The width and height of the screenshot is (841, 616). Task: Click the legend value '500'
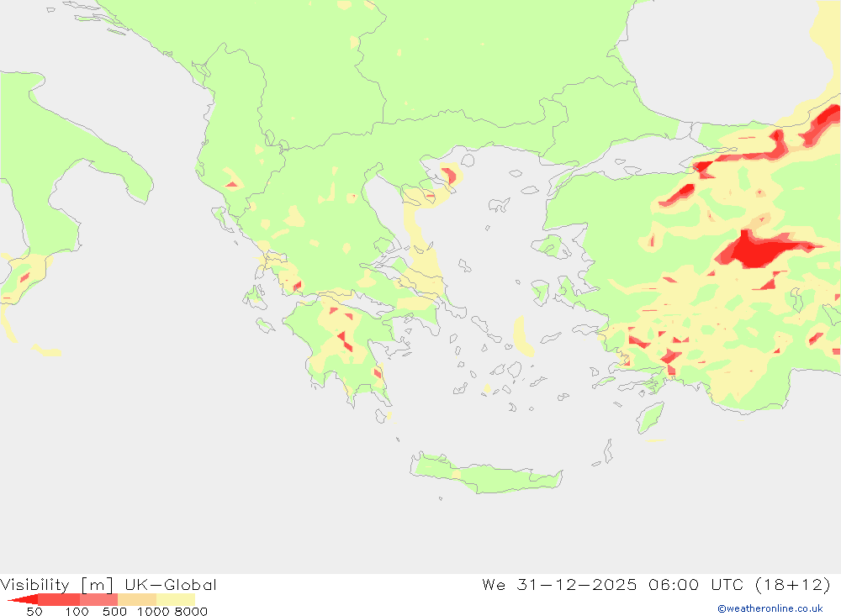pyautogui.click(x=114, y=612)
